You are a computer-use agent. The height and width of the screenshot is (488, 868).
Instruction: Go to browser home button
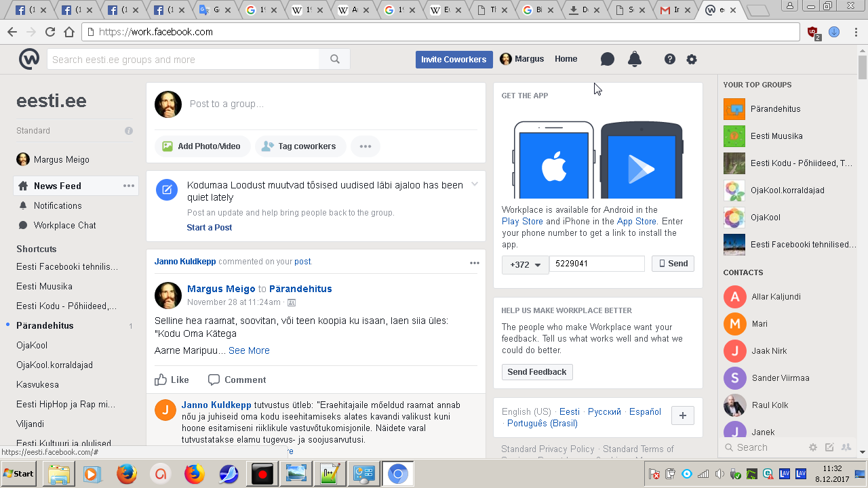(x=68, y=32)
